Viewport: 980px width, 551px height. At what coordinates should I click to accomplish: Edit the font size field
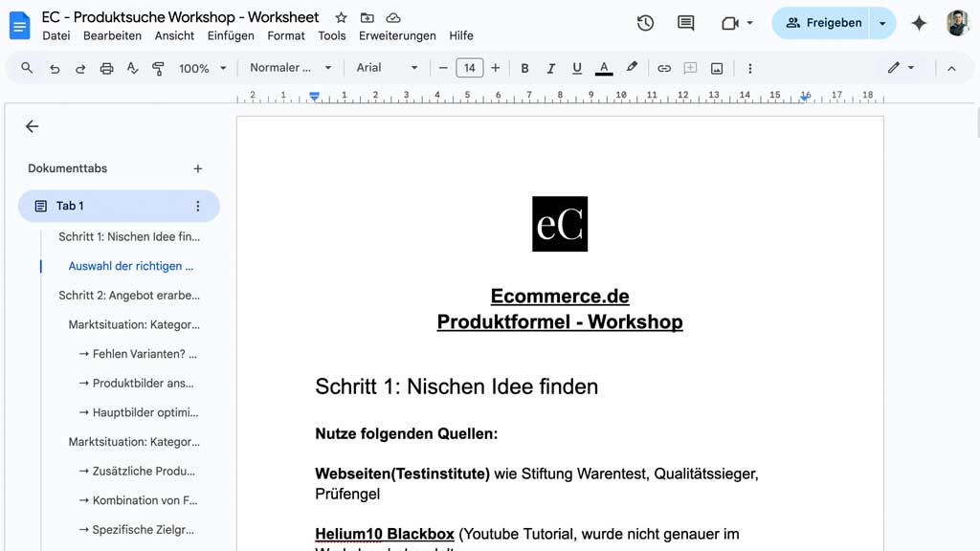(x=469, y=68)
